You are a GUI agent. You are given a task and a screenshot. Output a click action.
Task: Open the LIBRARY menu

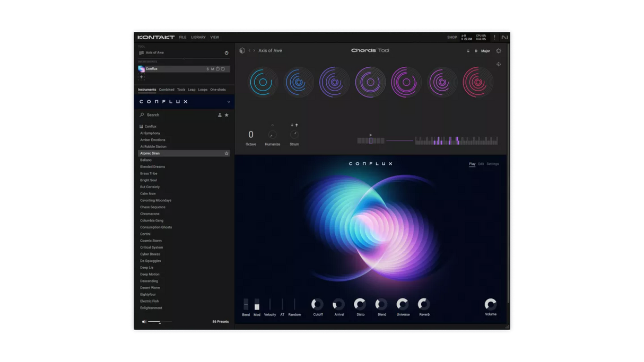point(198,37)
